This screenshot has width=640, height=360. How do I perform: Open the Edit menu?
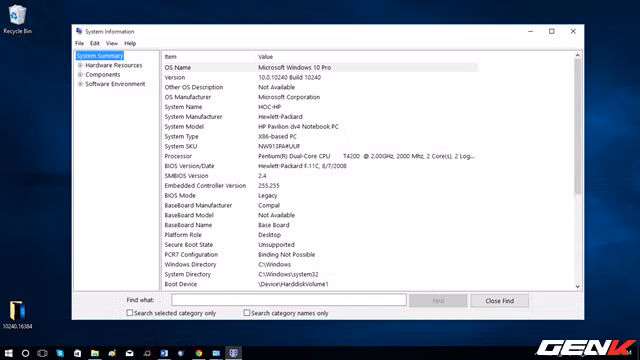(x=95, y=43)
